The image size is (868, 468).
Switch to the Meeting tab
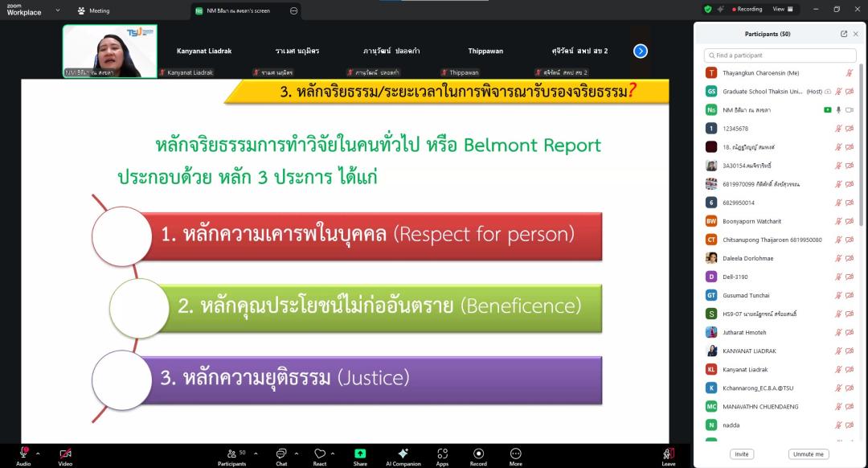pyautogui.click(x=93, y=10)
